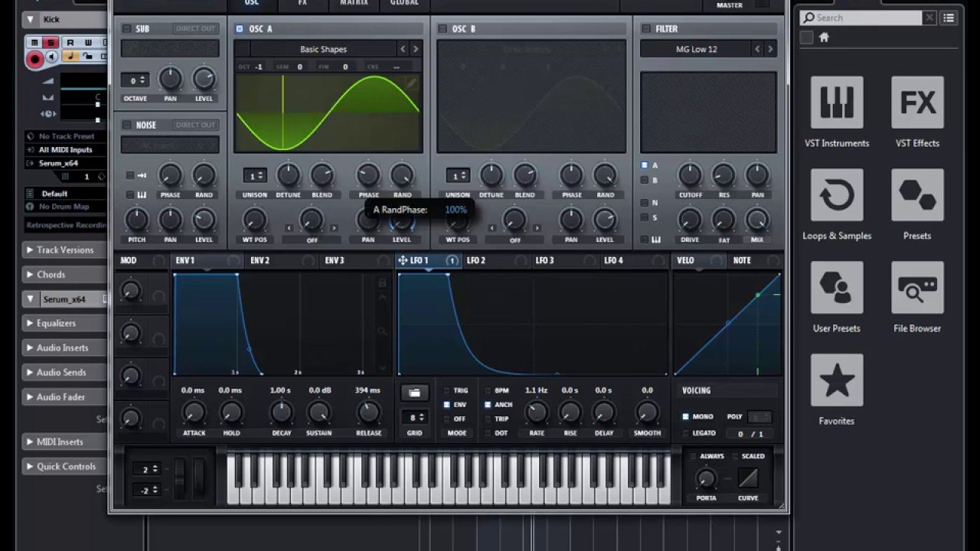Click SUB Direct Out button

195,29
